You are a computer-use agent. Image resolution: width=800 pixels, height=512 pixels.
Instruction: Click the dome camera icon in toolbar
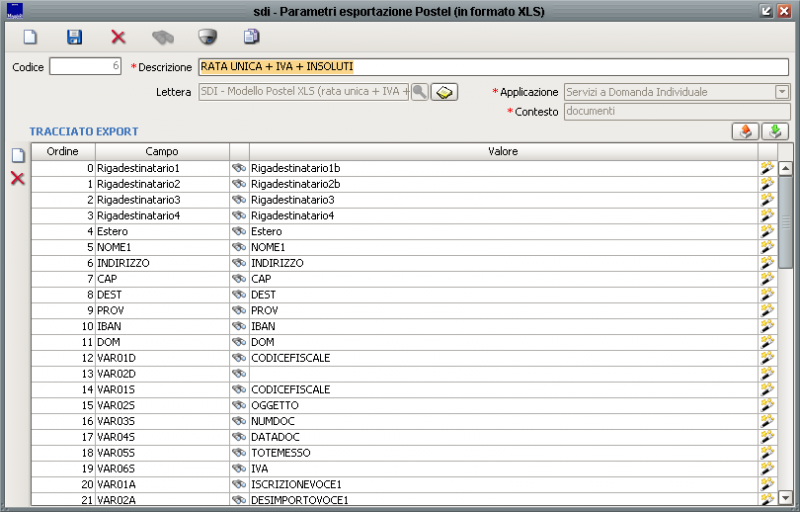pyautogui.click(x=207, y=37)
